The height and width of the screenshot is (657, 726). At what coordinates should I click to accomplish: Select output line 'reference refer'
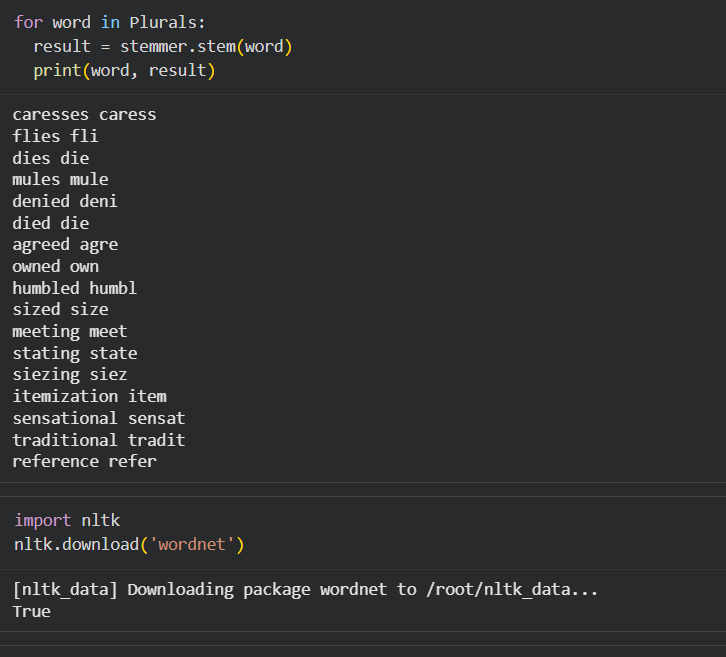[x=84, y=461]
